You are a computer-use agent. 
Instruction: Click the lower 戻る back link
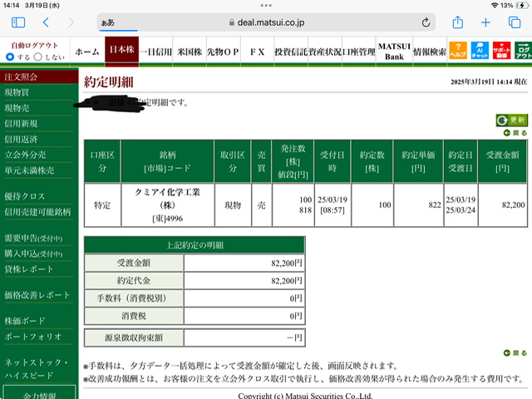515,353
